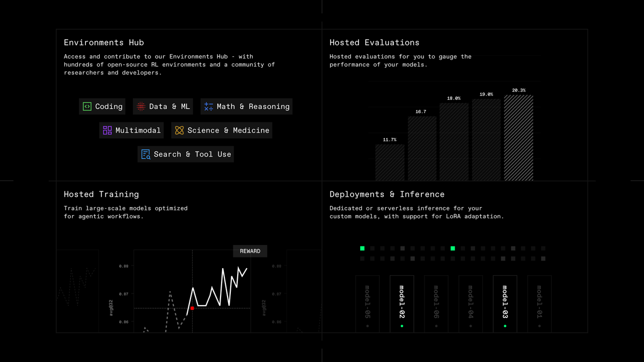Select the model-05 deployment card
Screen dimensions: 644x362
coord(368,304)
